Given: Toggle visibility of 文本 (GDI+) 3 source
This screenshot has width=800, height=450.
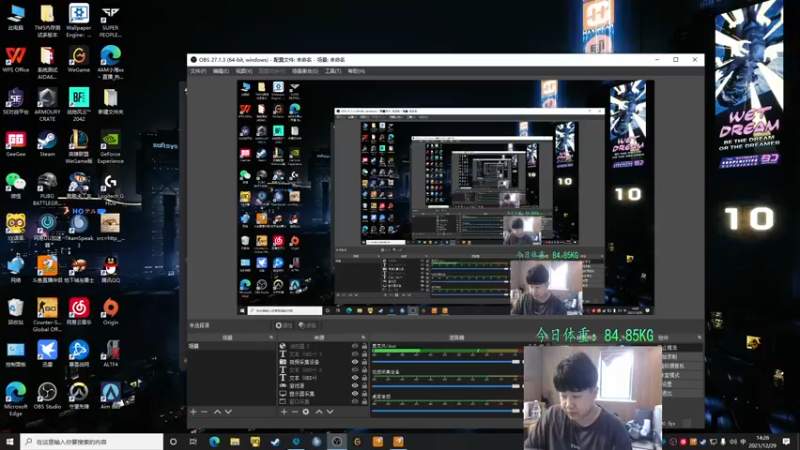Looking at the screenshot, I should click(355, 354).
